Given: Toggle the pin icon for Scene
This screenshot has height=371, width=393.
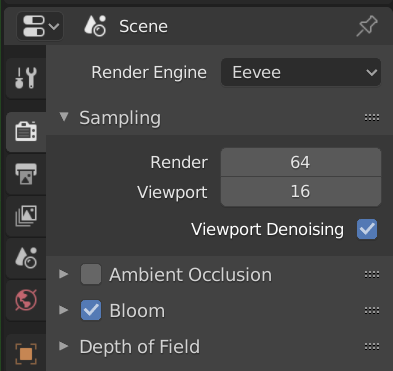Looking at the screenshot, I should click(367, 26).
